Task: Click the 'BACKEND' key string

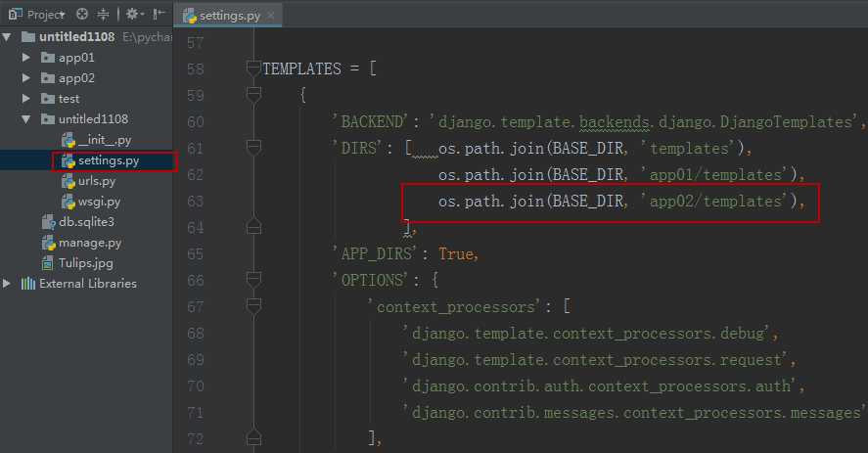Action: click(x=370, y=122)
